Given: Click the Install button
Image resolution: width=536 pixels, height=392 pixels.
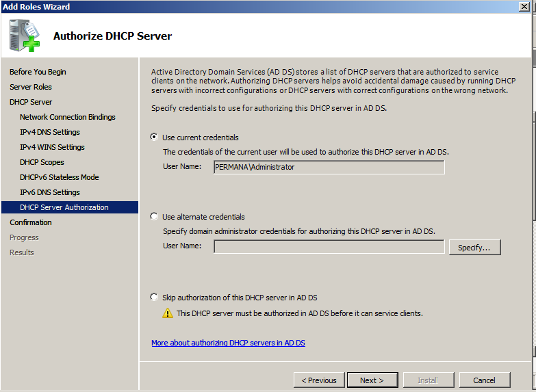Looking at the screenshot, I should [x=429, y=380].
